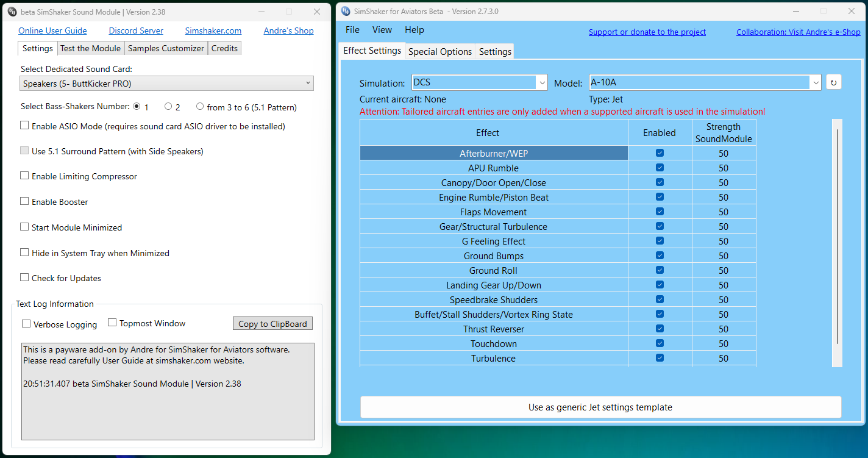Select 1 bass-shaker radio button
Image resolution: width=868 pixels, height=458 pixels.
[x=137, y=106]
